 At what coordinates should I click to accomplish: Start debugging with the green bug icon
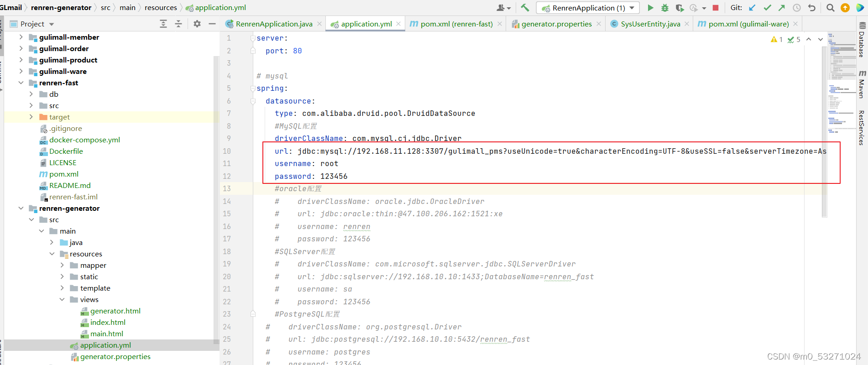coord(665,8)
